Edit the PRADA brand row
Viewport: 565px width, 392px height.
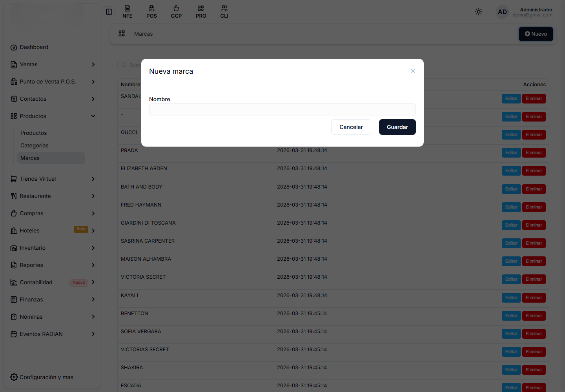(x=511, y=152)
